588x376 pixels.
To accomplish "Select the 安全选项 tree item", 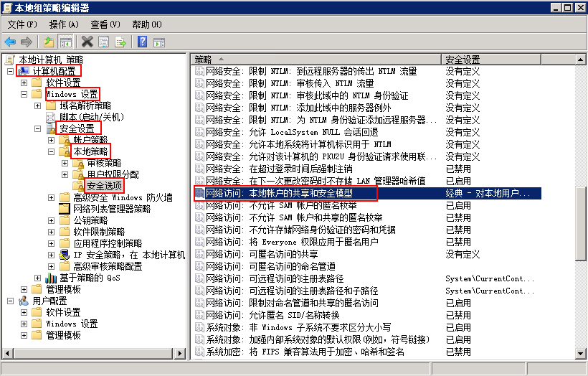I will click(104, 186).
